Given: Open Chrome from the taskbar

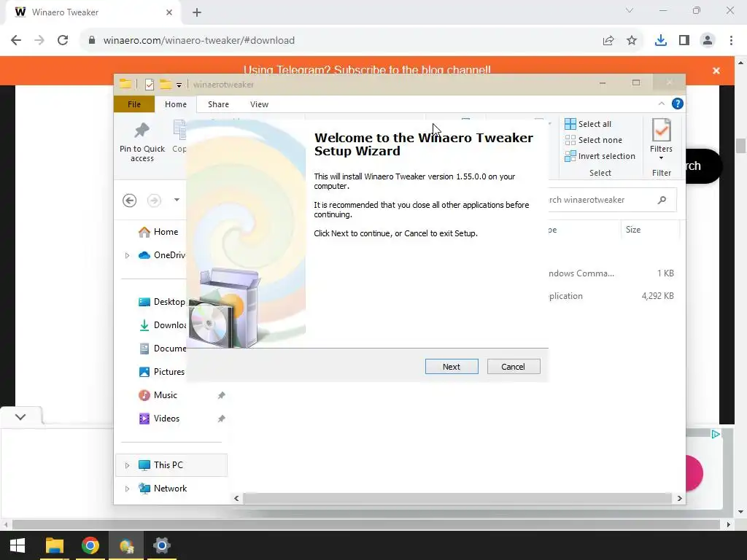Looking at the screenshot, I should tap(90, 545).
